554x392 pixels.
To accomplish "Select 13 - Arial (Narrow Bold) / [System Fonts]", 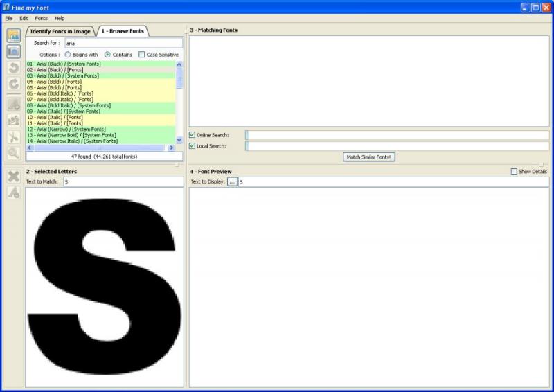I will point(100,135).
